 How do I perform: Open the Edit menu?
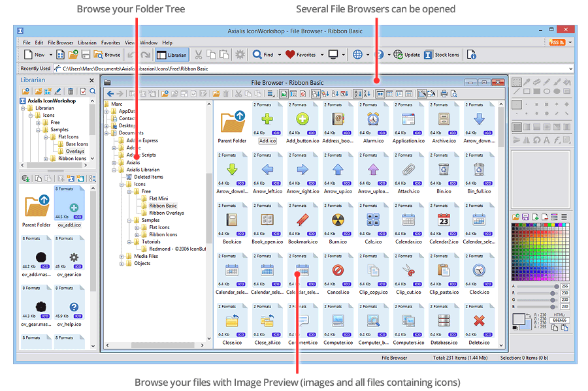[39, 42]
